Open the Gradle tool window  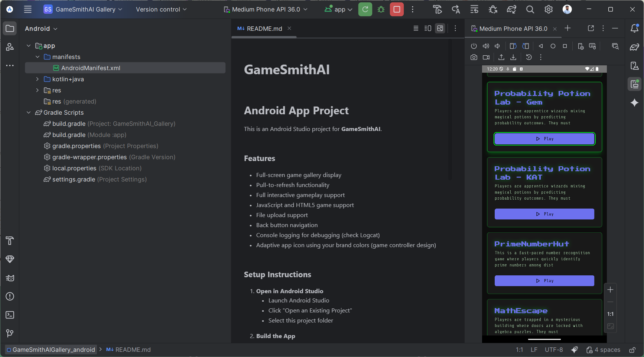(x=635, y=47)
